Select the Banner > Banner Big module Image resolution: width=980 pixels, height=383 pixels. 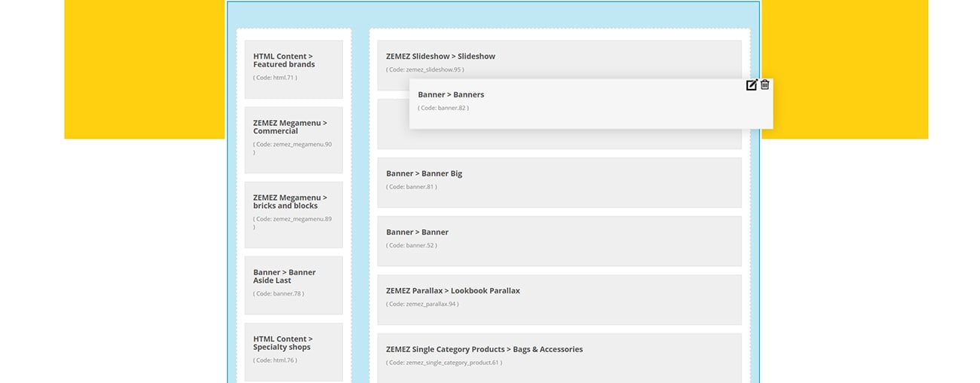click(x=559, y=182)
